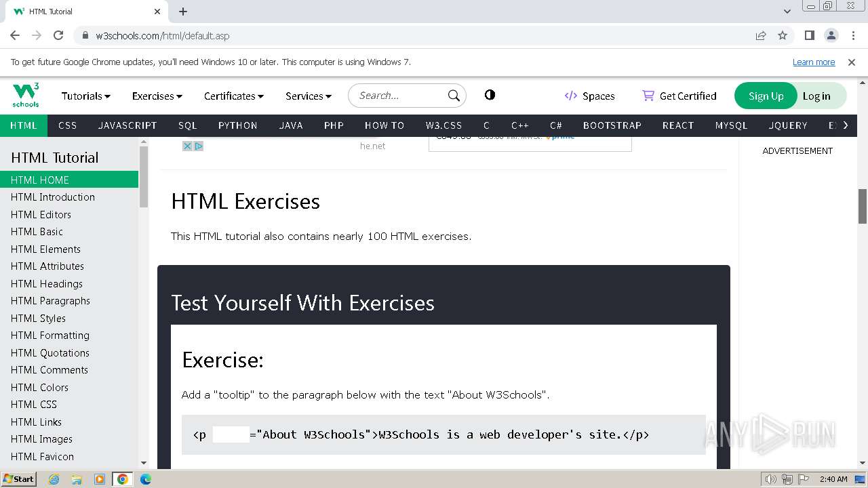Viewport: 868px width, 488px height.
Task: Open the tab search chevron
Action: pyautogui.click(x=787, y=12)
